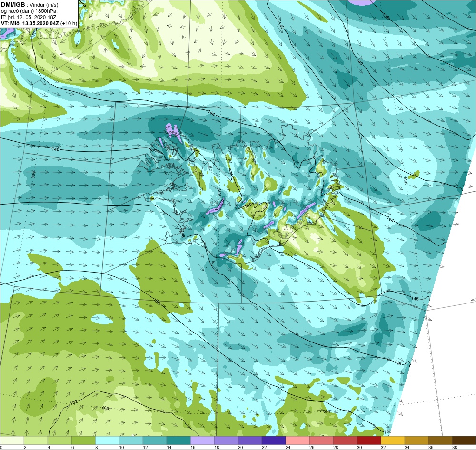Click the olive green 6–8 m/s legend swatch
The width and height of the screenshot is (476, 450).
[x=83, y=440]
